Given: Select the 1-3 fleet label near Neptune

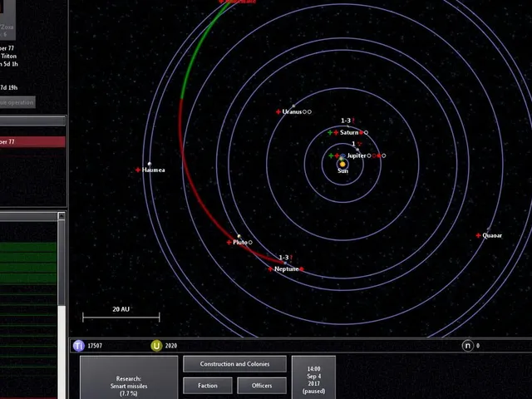Looking at the screenshot, I should 283,258.
